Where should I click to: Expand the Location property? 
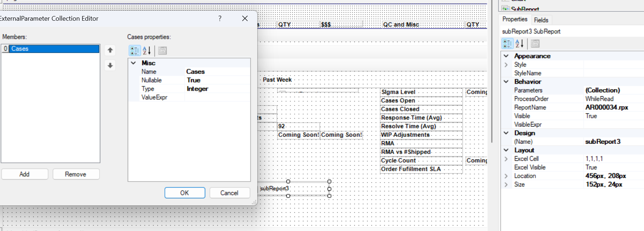point(506,176)
